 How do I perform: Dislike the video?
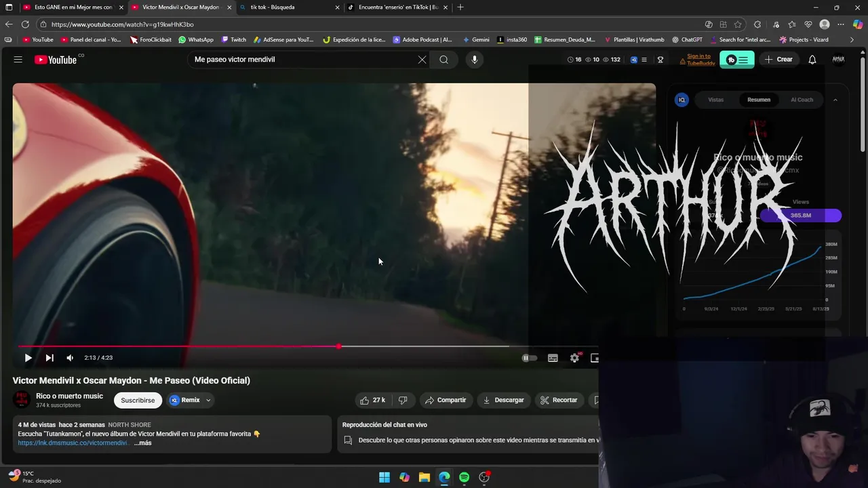(403, 400)
